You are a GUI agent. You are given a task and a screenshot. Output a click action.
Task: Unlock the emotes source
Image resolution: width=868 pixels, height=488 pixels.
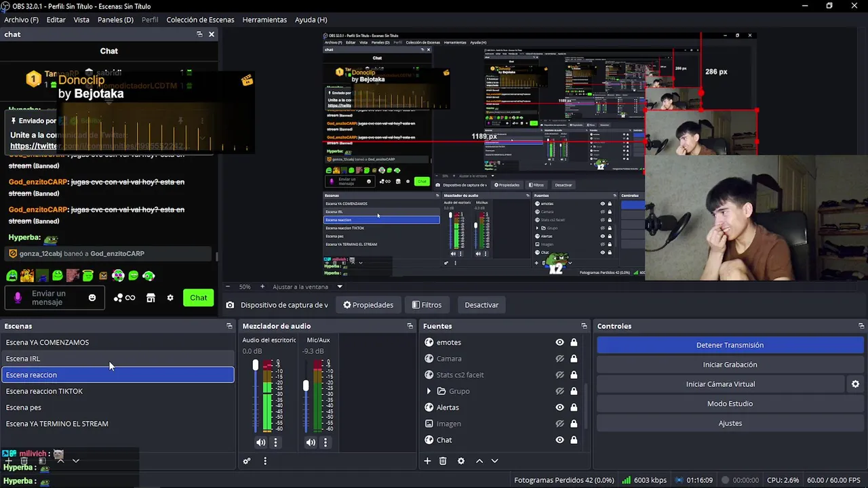[574, 342]
